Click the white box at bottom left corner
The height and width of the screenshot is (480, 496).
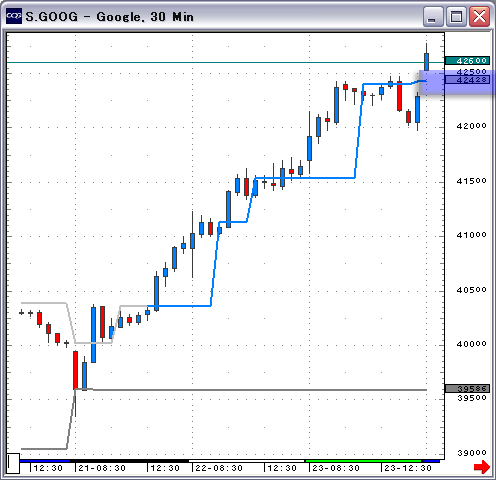tap(14, 463)
